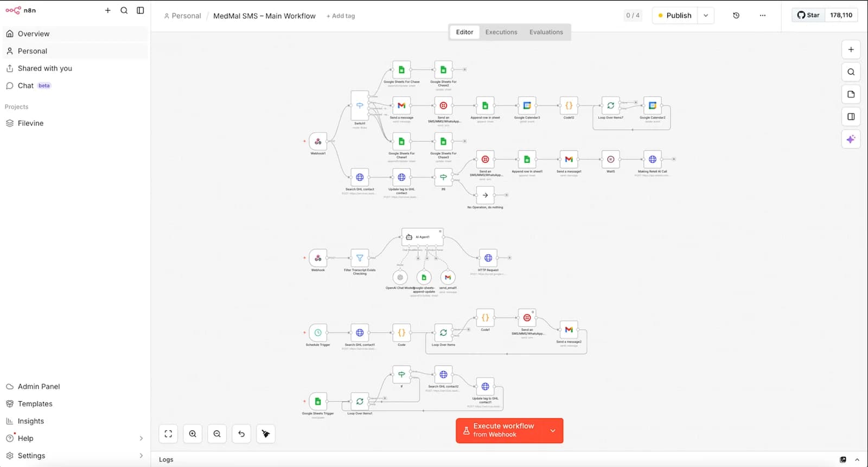This screenshot has width=868, height=467.
Task: Open the three-dot workflow options menu
Action: [763, 15]
